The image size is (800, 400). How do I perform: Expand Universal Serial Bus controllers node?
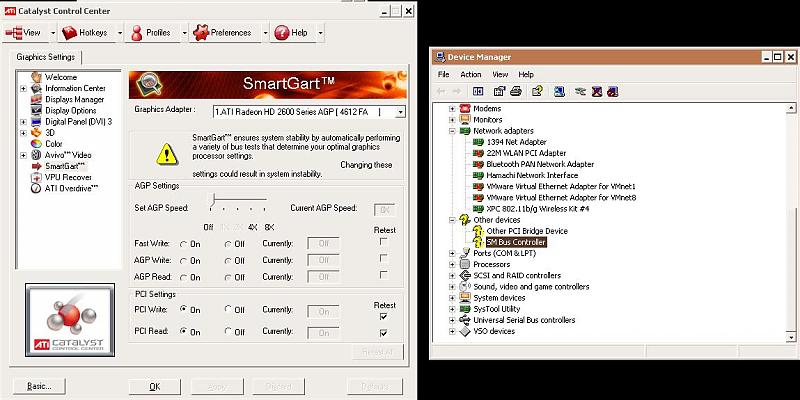452,320
